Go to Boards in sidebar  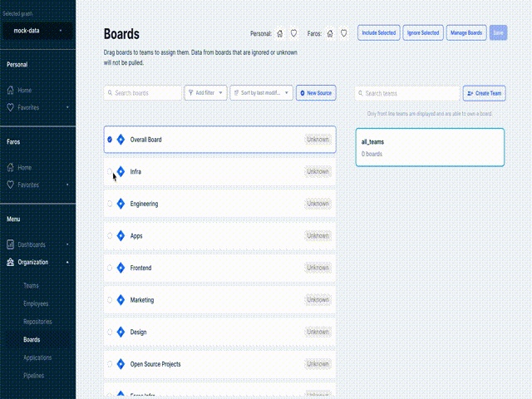[32, 340]
